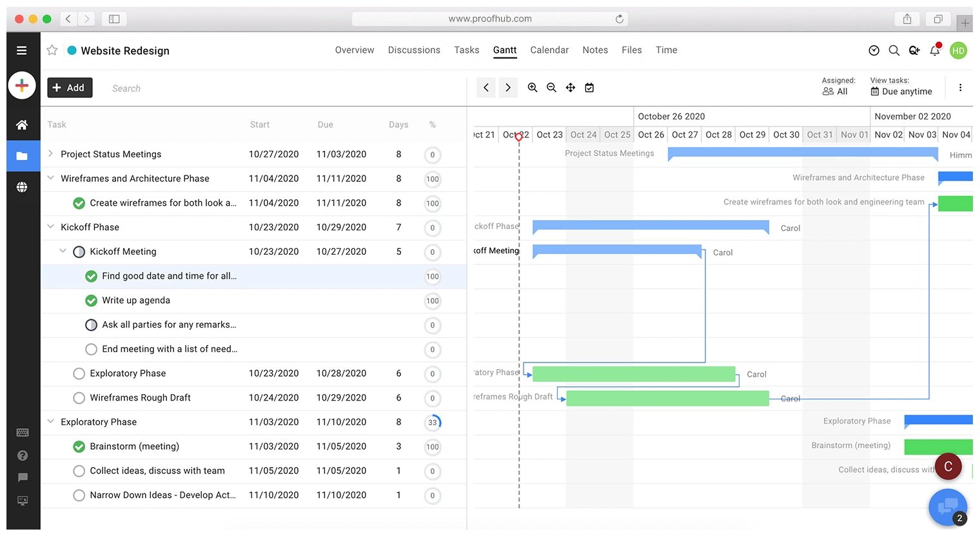
Task: Go to the home icon in sidebar
Action: (x=22, y=124)
